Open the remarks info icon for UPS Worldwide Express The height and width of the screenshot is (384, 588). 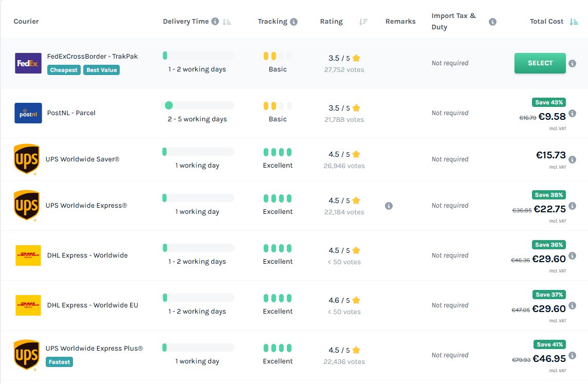[389, 206]
